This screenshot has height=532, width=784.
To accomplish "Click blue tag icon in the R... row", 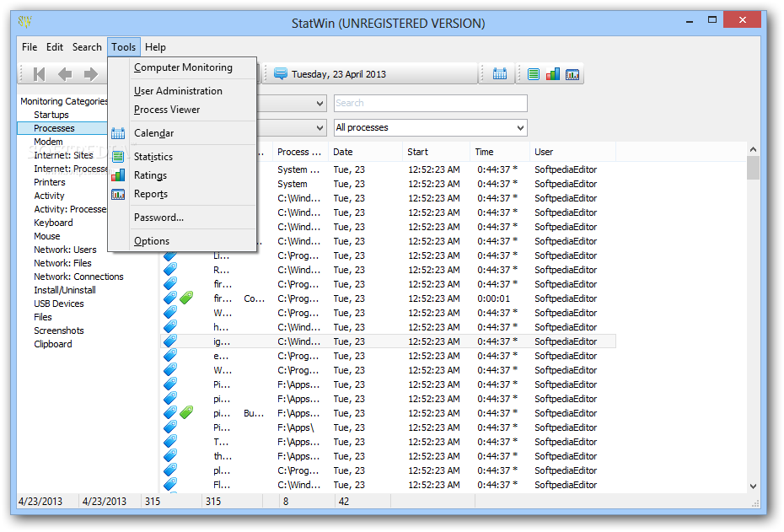I will pos(170,269).
